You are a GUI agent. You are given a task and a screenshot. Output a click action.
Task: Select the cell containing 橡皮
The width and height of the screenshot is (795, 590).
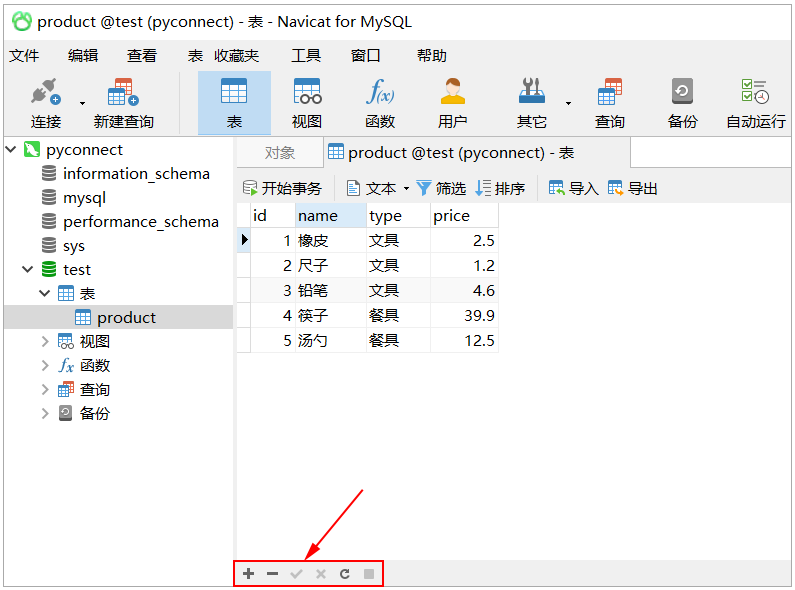pyautogui.click(x=331, y=240)
